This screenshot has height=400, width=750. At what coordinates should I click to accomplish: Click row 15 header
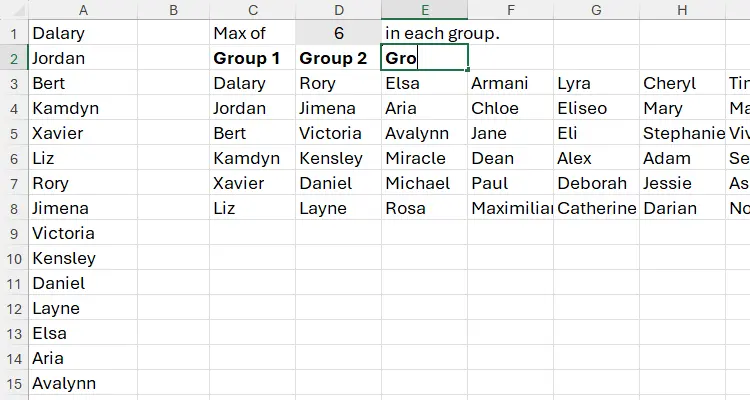(14, 383)
